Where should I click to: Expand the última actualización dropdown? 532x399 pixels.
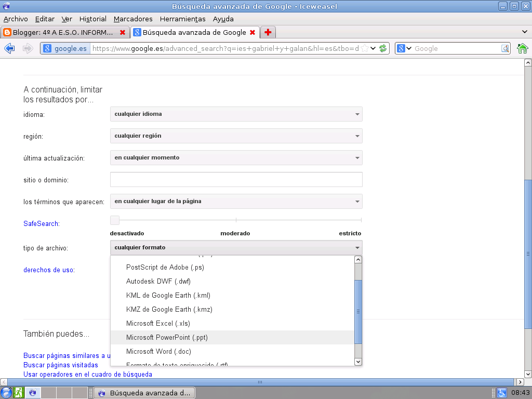(x=236, y=158)
